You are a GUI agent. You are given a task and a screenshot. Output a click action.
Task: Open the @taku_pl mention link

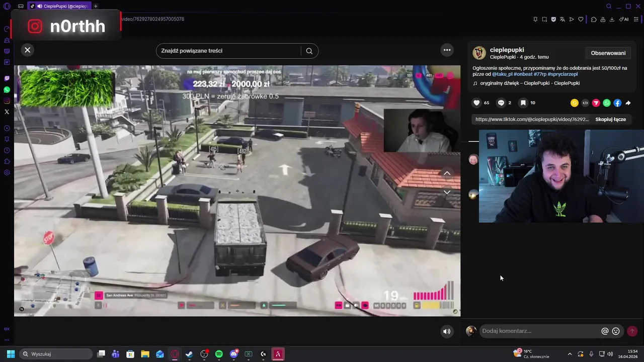coord(502,74)
